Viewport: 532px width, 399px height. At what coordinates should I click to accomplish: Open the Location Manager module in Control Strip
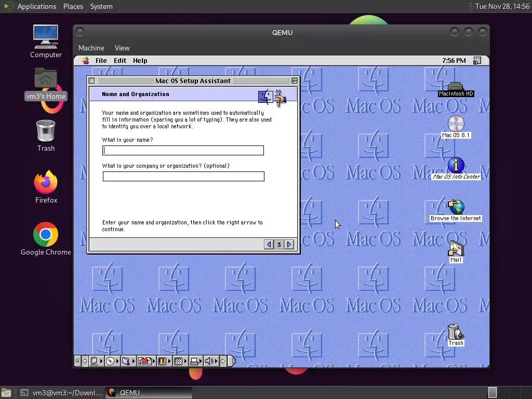[x=146, y=362]
